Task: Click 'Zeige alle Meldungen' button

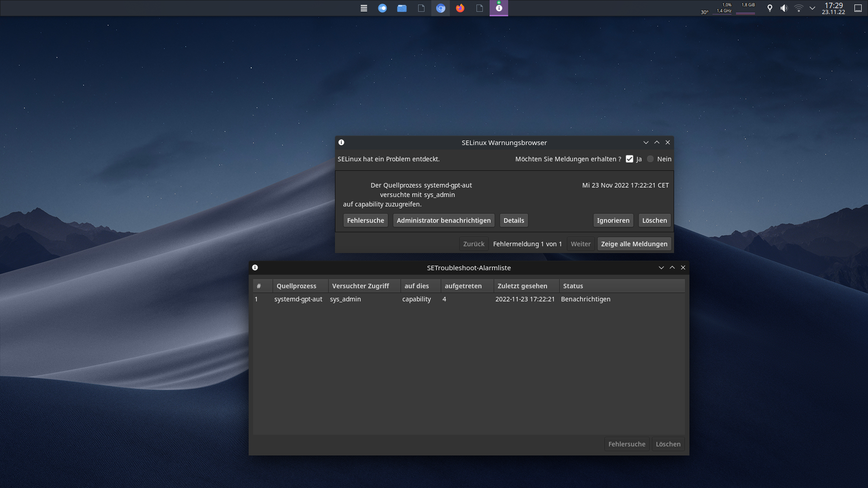Action: click(634, 244)
